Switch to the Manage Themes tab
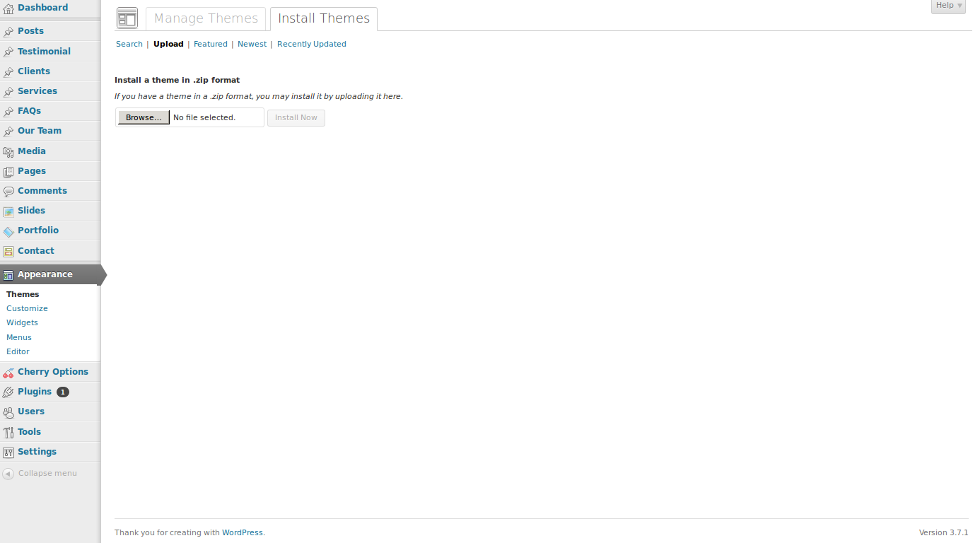 [206, 18]
